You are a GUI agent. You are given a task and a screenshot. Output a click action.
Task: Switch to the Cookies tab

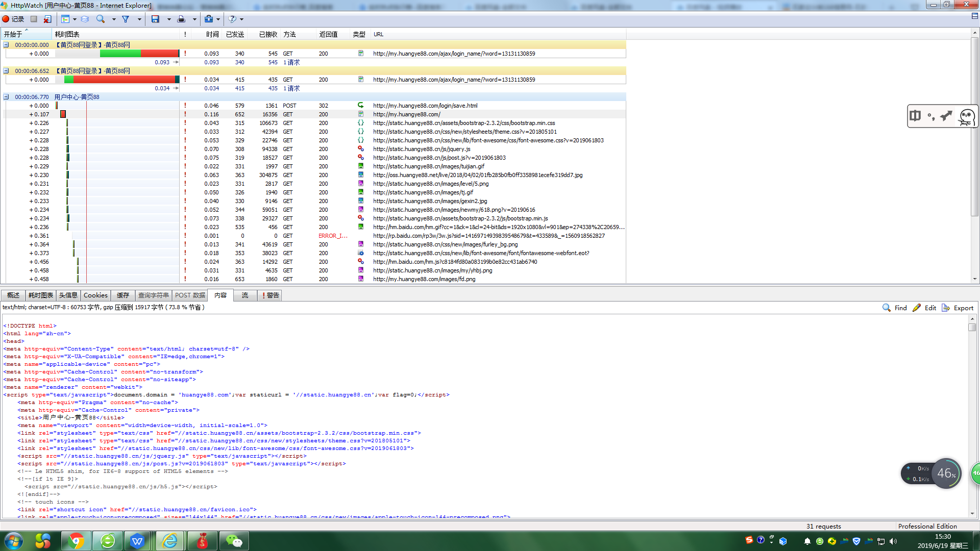click(95, 295)
